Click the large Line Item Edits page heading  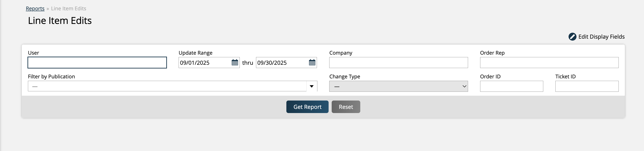click(60, 20)
